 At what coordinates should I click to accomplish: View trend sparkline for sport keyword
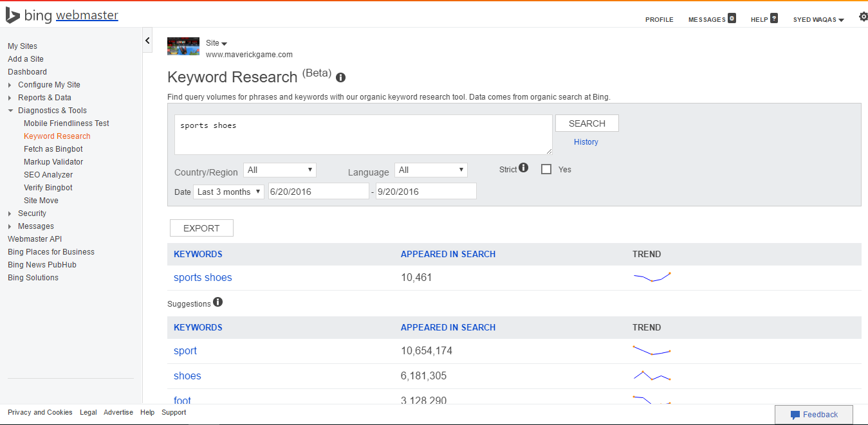pyautogui.click(x=652, y=350)
